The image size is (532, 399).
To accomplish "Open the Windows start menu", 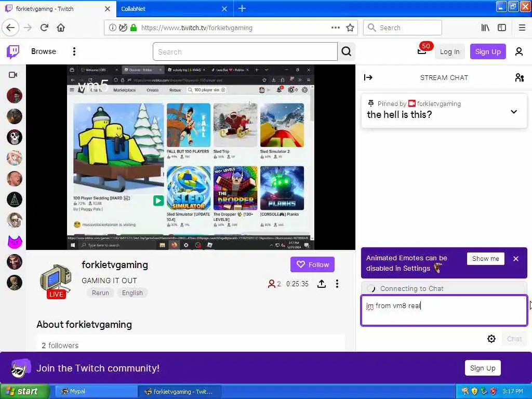I will click(24, 392).
